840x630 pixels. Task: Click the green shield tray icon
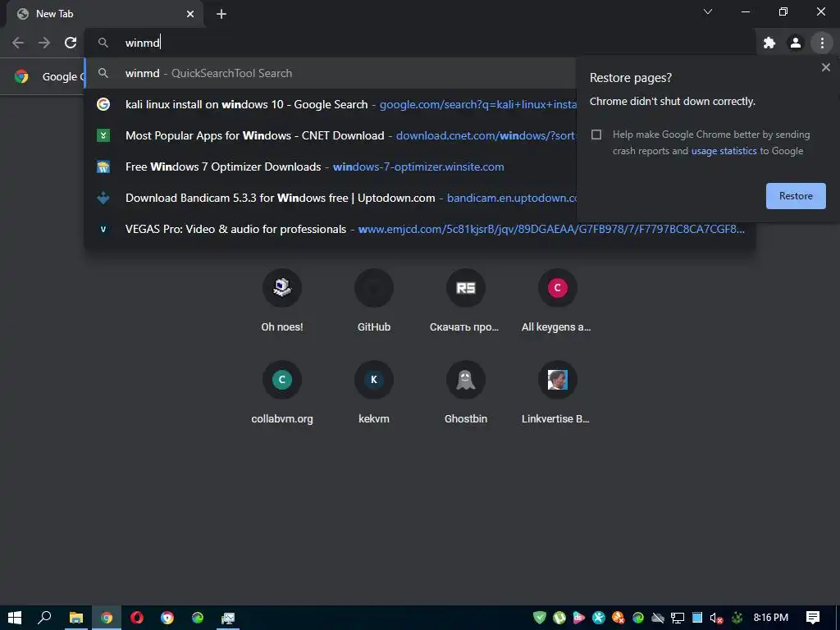pyautogui.click(x=540, y=618)
